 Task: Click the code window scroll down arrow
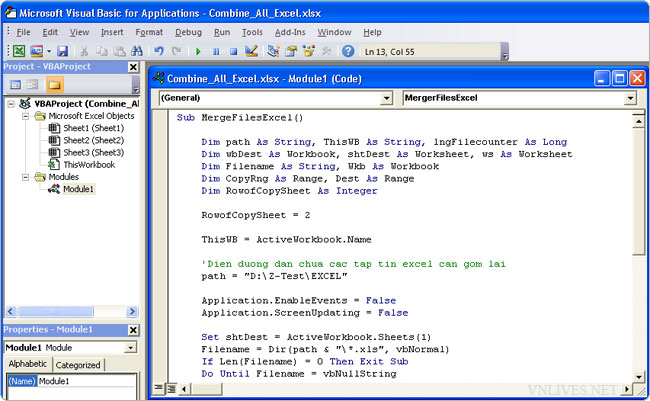click(x=638, y=377)
